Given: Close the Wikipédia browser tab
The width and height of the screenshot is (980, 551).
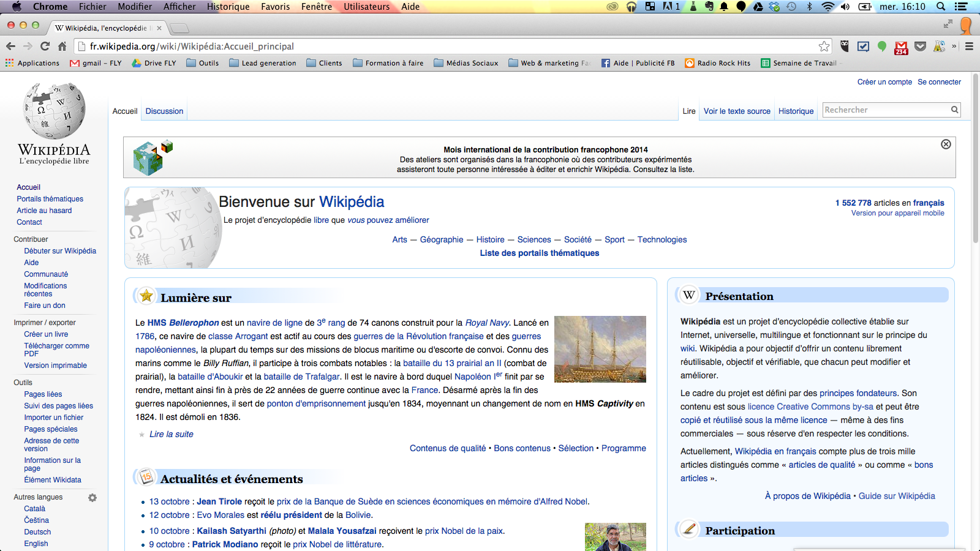Looking at the screenshot, I should (x=159, y=28).
